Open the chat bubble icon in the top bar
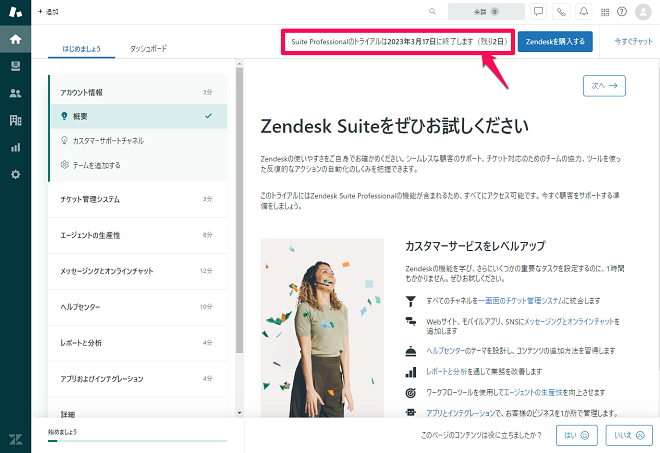This screenshot has width=660, height=453. 538,11
